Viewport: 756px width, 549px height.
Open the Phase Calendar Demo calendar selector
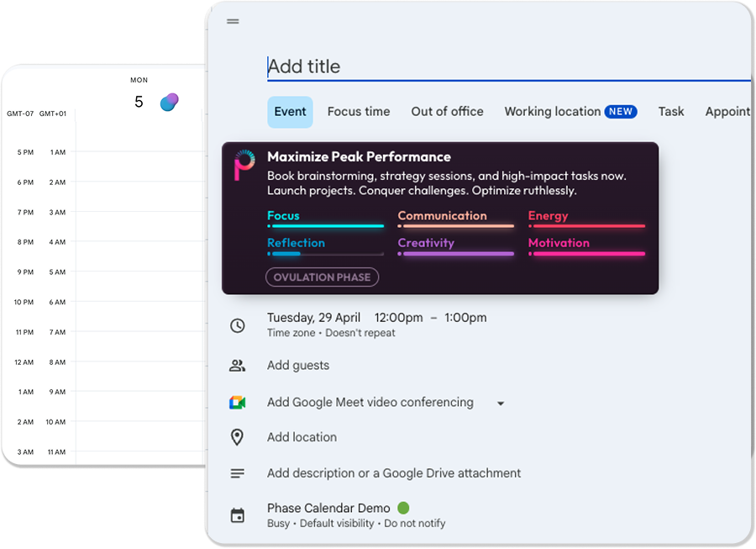[327, 508]
